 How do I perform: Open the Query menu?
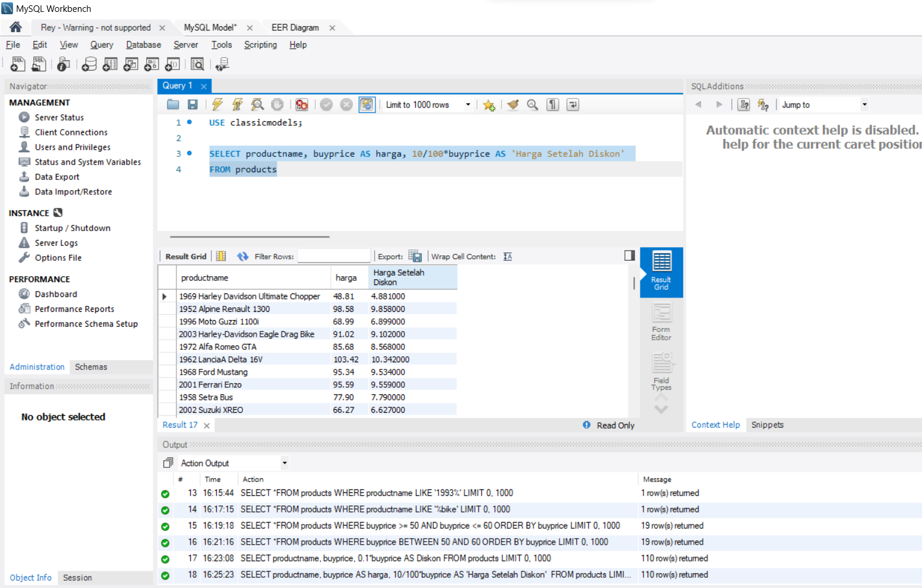tap(102, 45)
